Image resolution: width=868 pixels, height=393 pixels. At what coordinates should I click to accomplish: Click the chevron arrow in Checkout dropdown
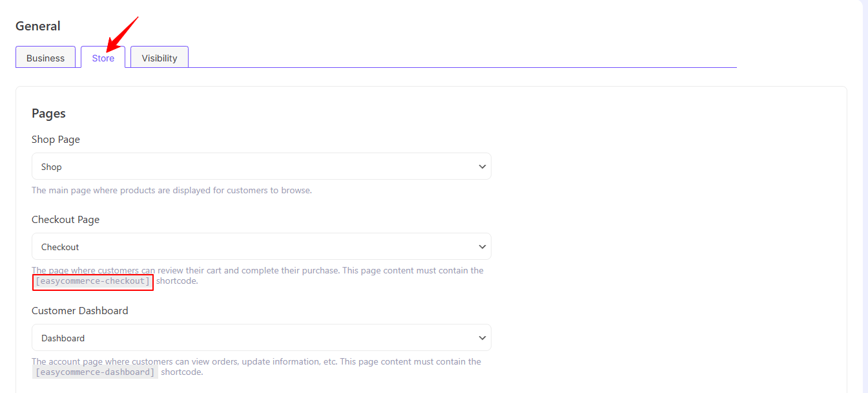482,247
